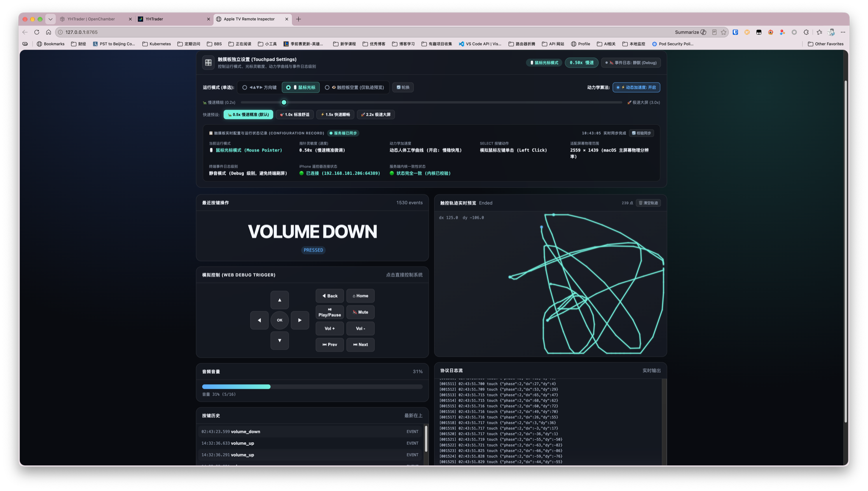Viewport: 868px width, 491px height.
Task: Add page to favorites with the star icon
Action: click(x=723, y=32)
